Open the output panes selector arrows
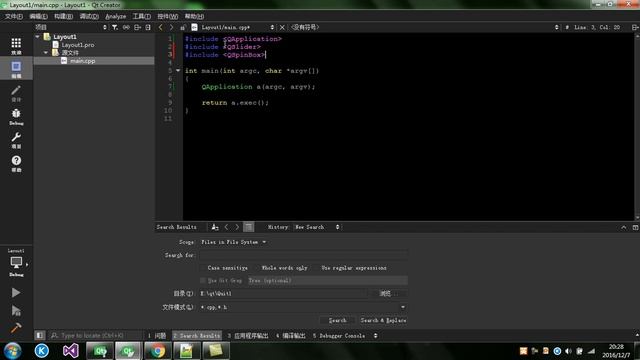The width and height of the screenshot is (640, 360). pos(375,336)
